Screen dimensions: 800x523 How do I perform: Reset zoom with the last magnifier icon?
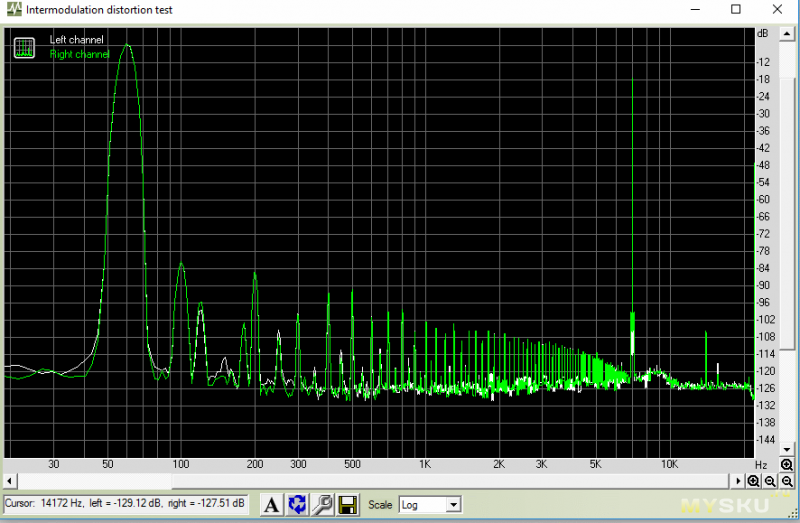coord(787,481)
